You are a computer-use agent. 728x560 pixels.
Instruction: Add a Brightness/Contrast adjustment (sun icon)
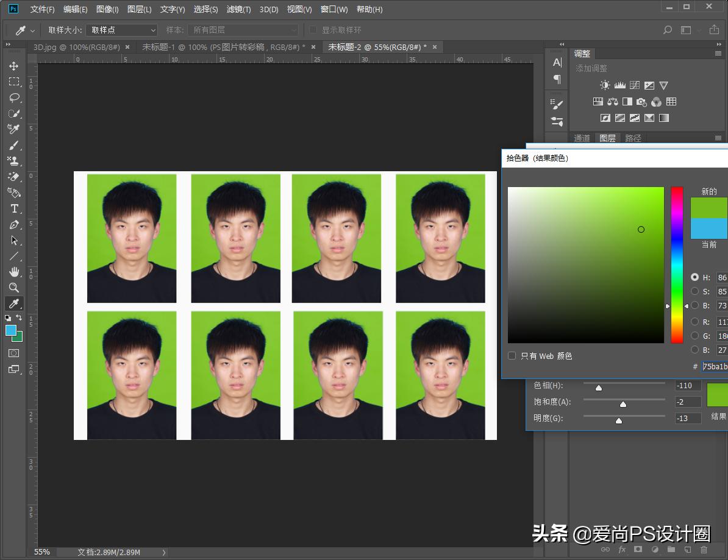pyautogui.click(x=604, y=85)
